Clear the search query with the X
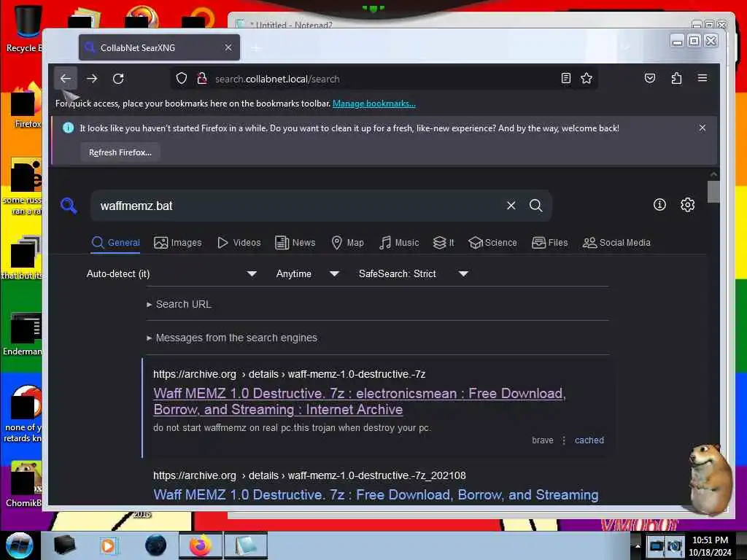747x560 pixels. pyautogui.click(x=511, y=205)
